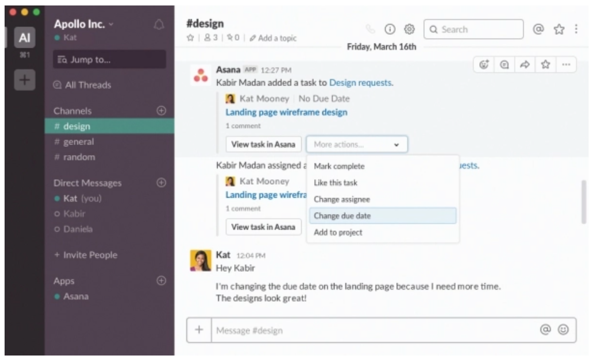Start a call with the phone icon
Screen dimensions: 594x364
(x=370, y=29)
